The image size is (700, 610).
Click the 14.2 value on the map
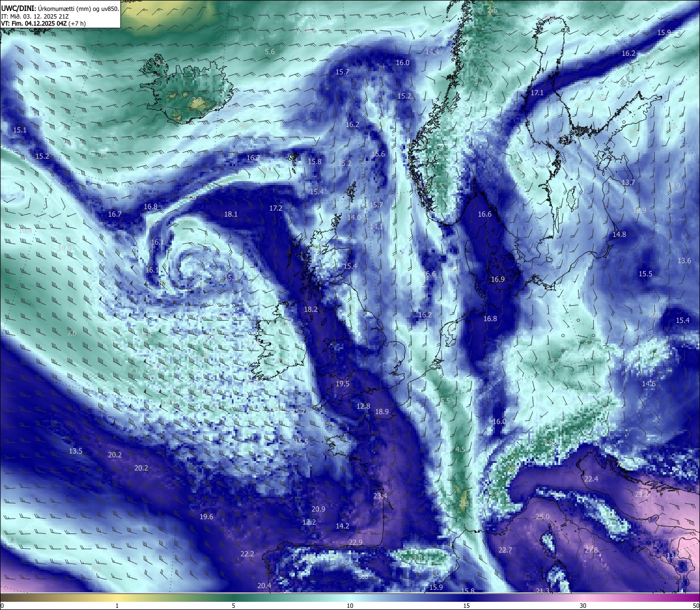click(x=342, y=526)
